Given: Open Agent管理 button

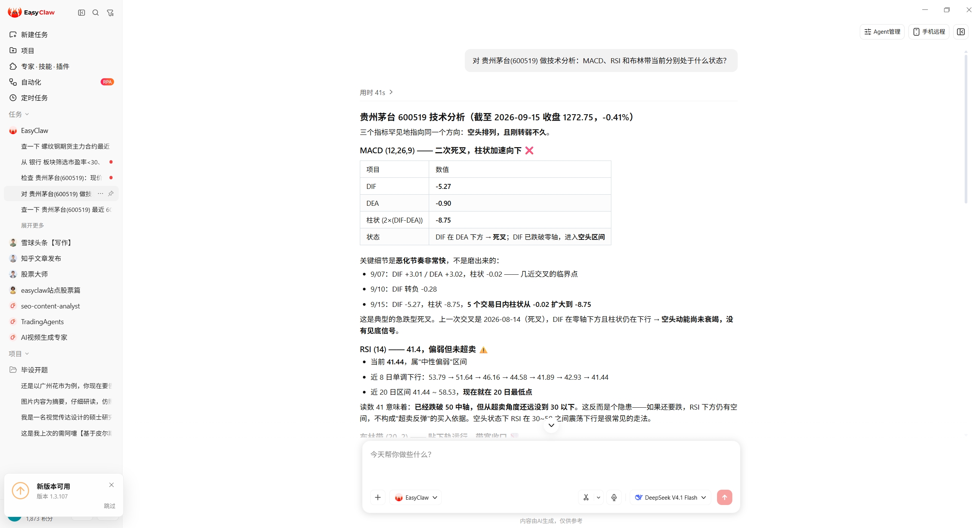Looking at the screenshot, I should pos(882,31).
